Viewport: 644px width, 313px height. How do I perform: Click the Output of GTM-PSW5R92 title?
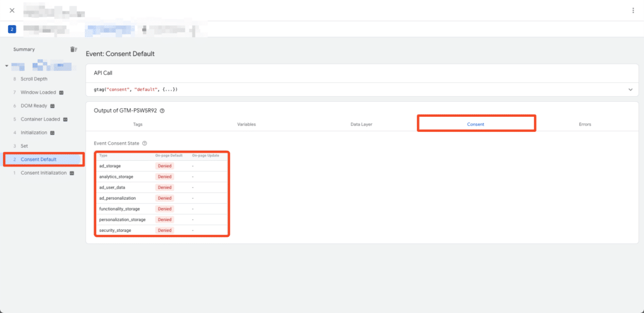125,111
